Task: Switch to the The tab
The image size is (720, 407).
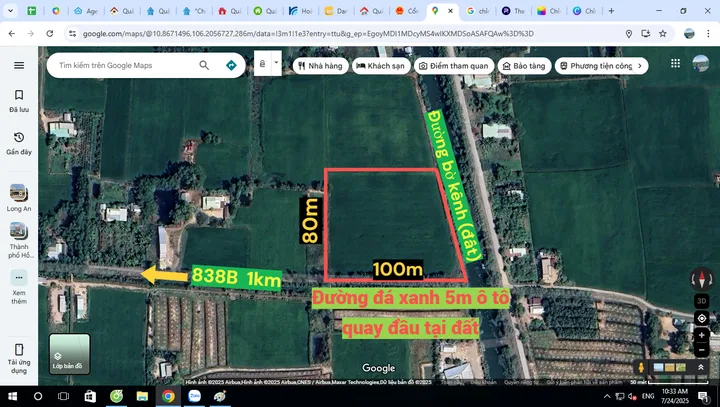Action: point(513,11)
